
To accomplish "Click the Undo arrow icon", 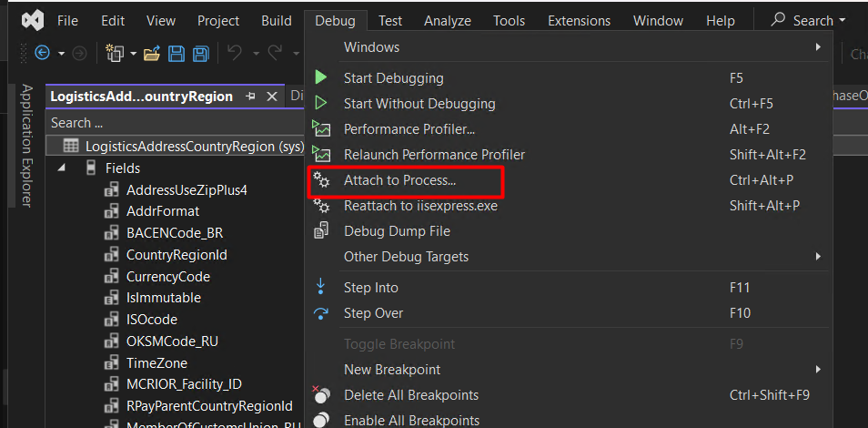I will [x=235, y=54].
